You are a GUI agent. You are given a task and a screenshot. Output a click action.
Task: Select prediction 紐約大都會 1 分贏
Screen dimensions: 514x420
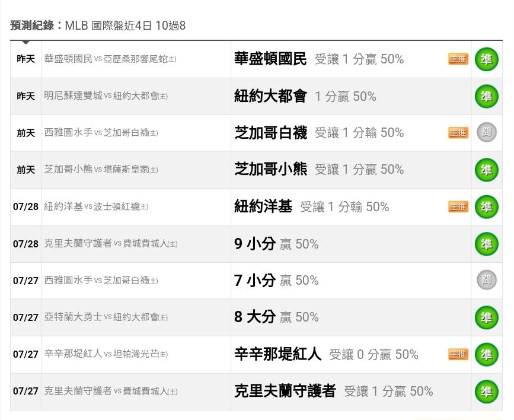(x=305, y=96)
